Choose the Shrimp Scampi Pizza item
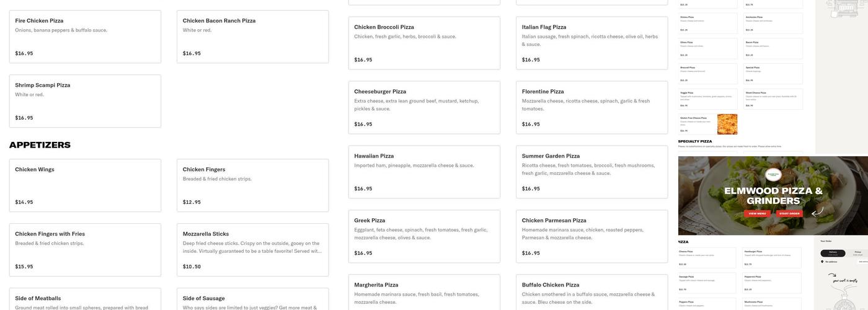This screenshot has width=868, height=310. [x=85, y=101]
